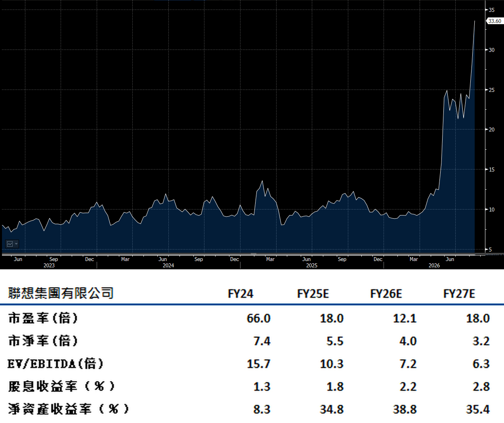Click the 30 mark on the price axis
The image size is (504, 423).
coord(491,50)
